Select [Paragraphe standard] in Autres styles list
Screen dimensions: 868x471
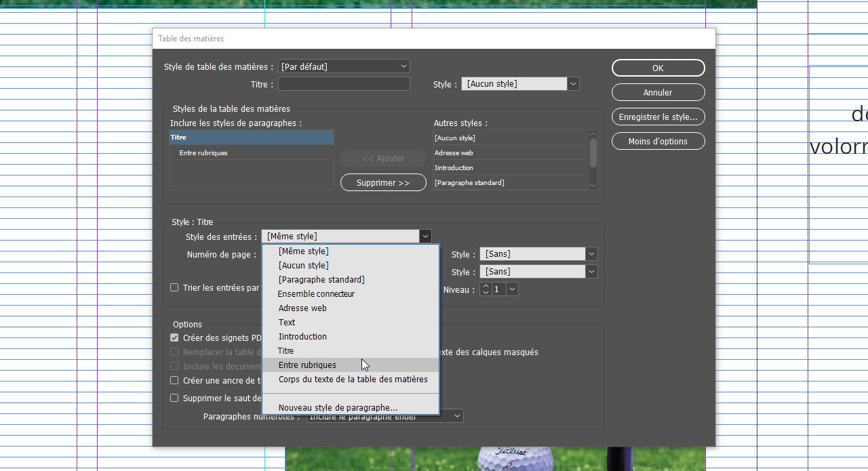coord(511,182)
